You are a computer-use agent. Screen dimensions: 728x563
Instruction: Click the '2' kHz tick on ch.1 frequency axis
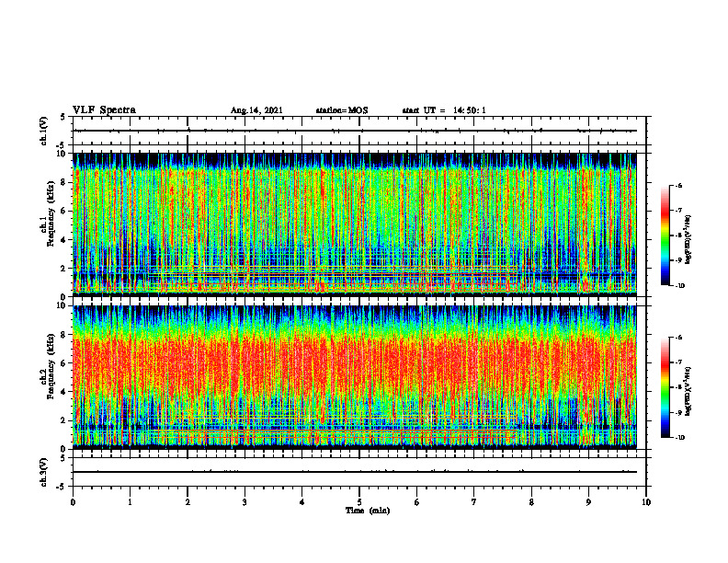point(63,269)
